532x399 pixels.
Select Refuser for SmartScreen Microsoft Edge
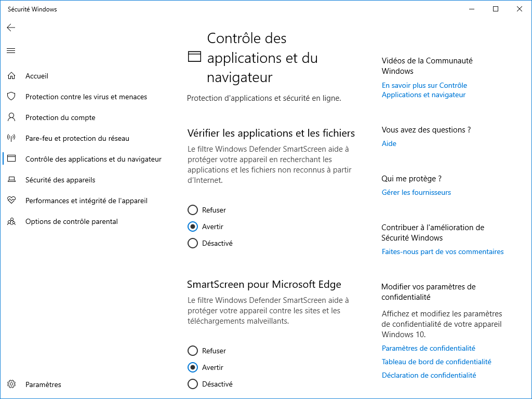(193, 351)
